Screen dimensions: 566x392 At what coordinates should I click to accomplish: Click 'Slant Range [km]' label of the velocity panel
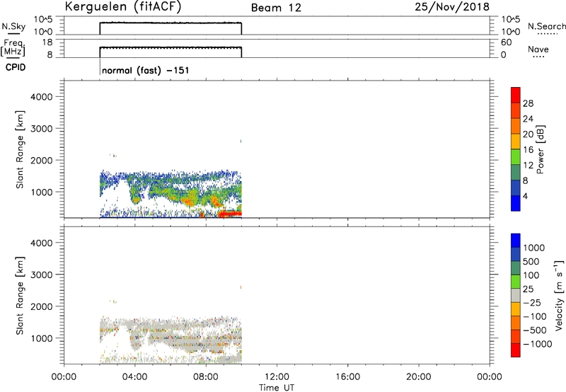point(20,296)
